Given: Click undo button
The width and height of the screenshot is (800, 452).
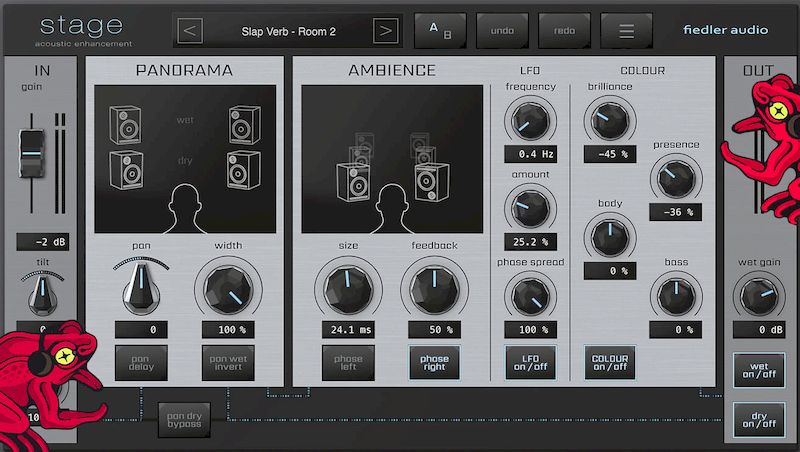Looking at the screenshot, I should coord(503,31).
